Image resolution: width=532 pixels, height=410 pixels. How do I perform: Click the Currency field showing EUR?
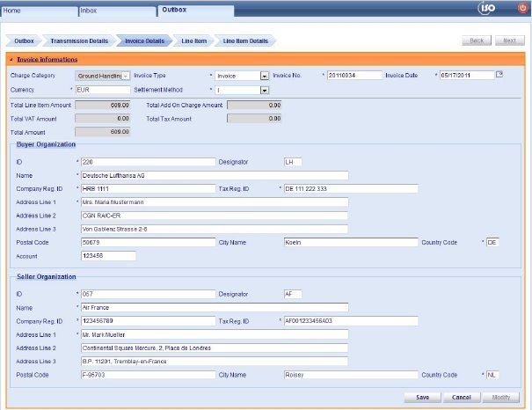103,90
